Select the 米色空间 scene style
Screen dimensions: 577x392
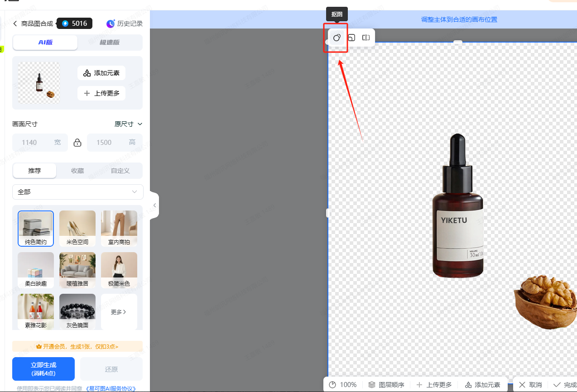point(77,229)
